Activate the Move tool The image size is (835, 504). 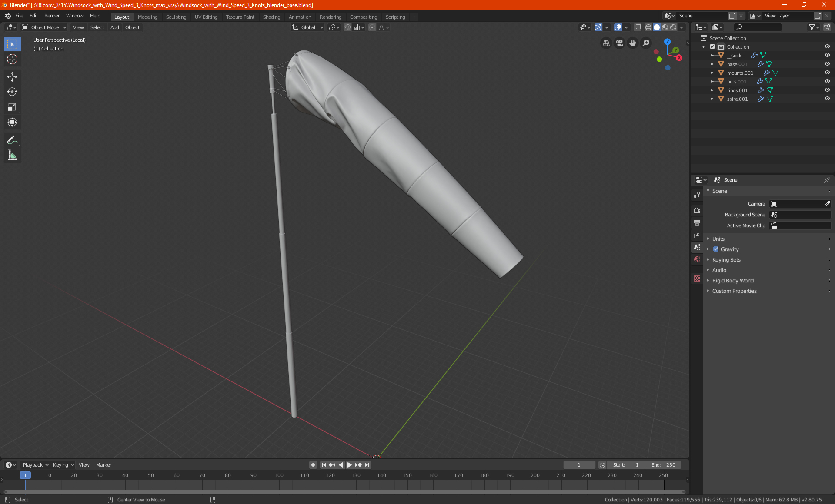coord(12,77)
